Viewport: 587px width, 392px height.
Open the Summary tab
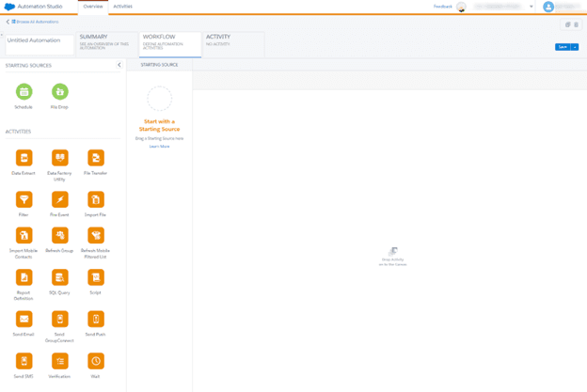(106, 41)
